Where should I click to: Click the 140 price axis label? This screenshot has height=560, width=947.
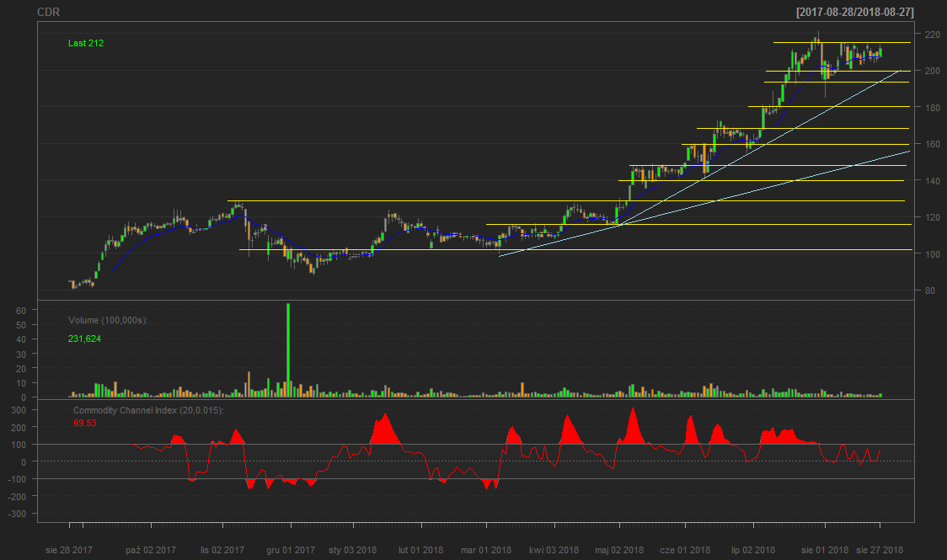click(x=932, y=180)
